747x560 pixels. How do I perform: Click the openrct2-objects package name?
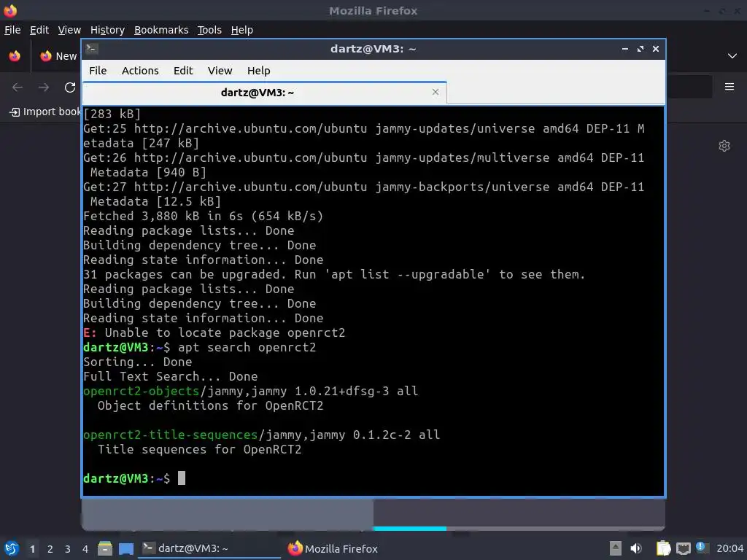[x=141, y=392]
